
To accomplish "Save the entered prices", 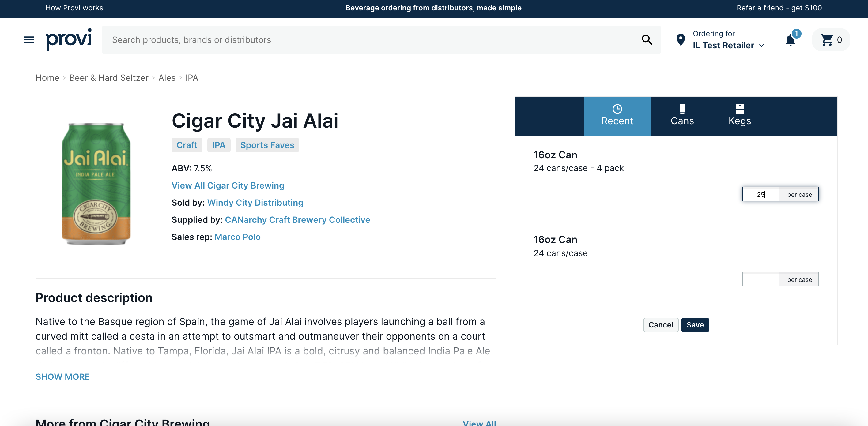I will click(695, 325).
